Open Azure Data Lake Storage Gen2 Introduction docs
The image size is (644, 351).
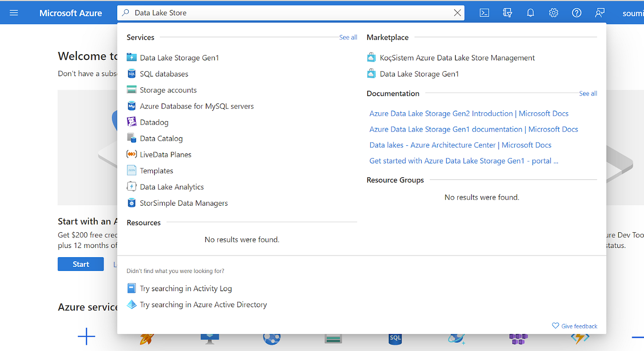tap(468, 113)
